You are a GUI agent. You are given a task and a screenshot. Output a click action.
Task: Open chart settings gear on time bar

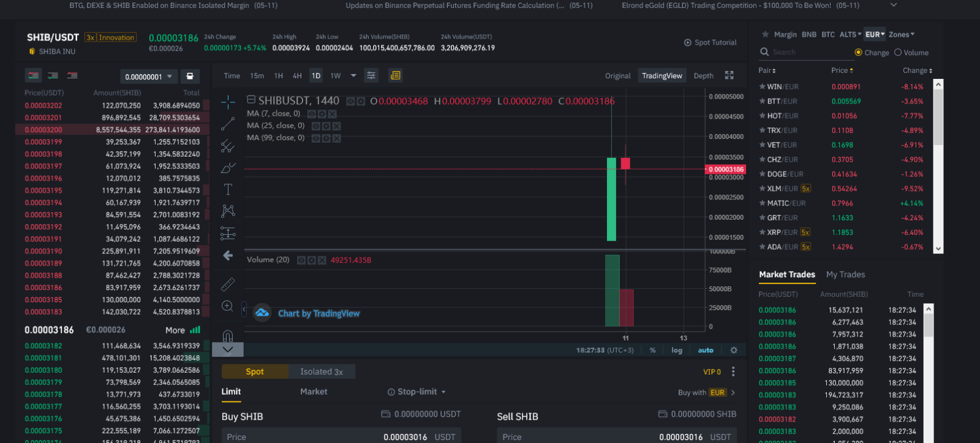[734, 350]
